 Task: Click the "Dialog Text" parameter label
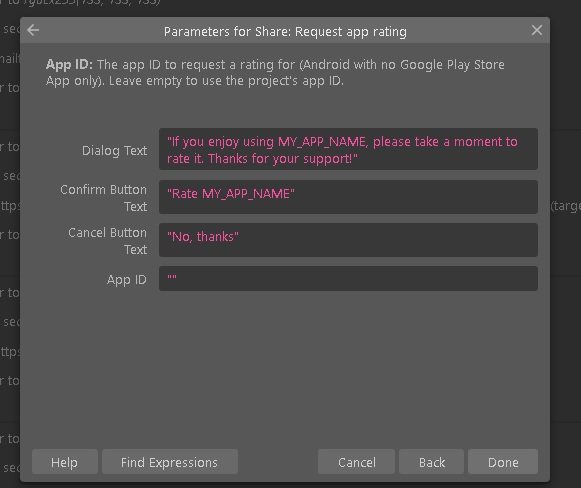pyautogui.click(x=114, y=150)
